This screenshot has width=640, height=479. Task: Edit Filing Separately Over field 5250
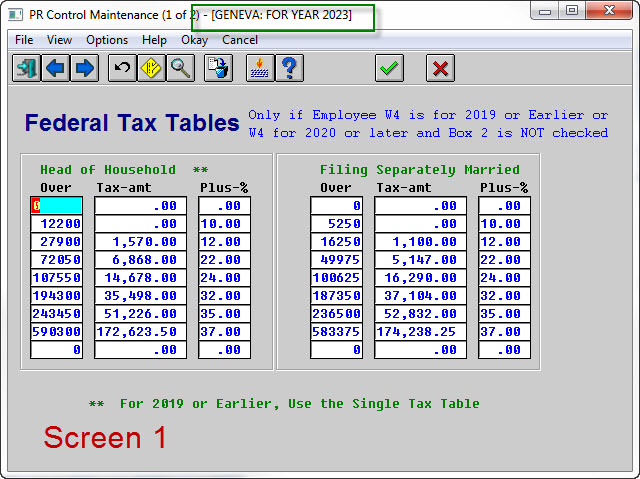[x=336, y=224]
